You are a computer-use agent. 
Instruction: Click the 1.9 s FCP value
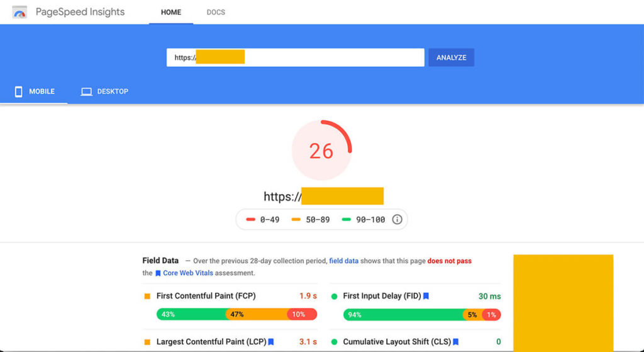click(308, 296)
